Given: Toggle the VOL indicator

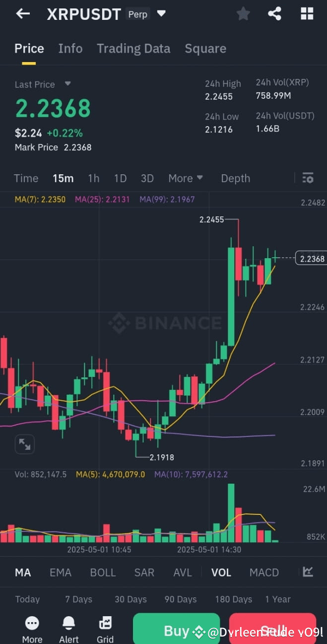Looking at the screenshot, I should click(x=221, y=572).
